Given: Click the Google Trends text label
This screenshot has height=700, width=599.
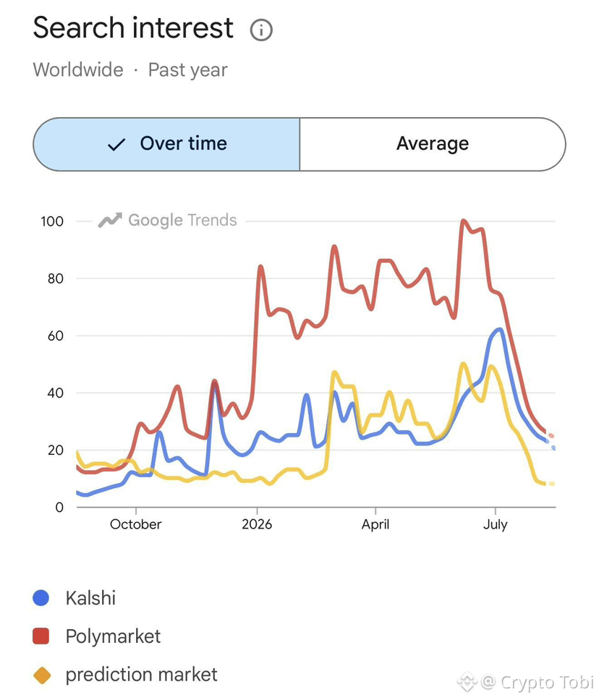Looking at the screenshot, I should click(182, 220).
